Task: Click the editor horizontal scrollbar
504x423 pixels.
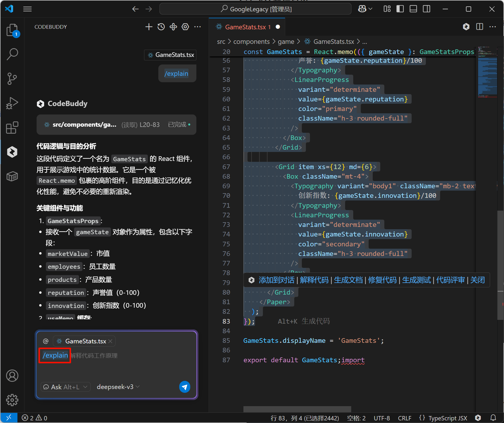Action: coord(297,409)
